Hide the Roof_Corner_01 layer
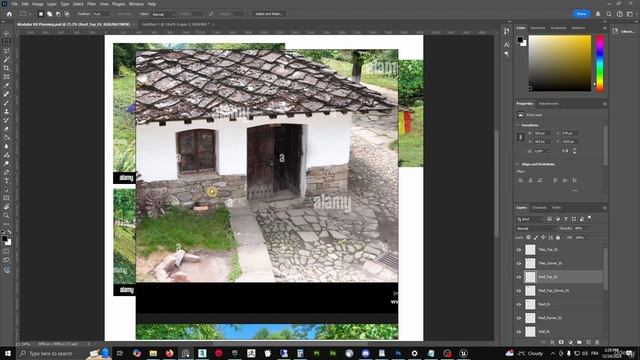 519,318
